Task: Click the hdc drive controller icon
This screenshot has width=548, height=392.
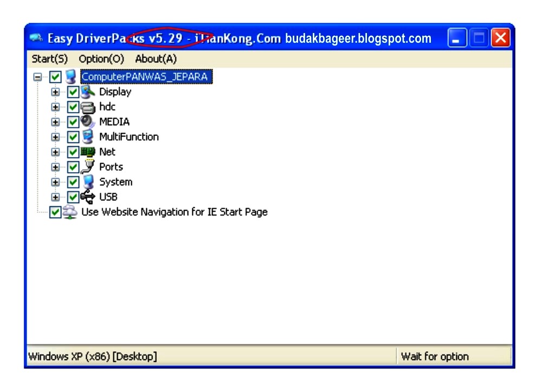Action: 88,107
